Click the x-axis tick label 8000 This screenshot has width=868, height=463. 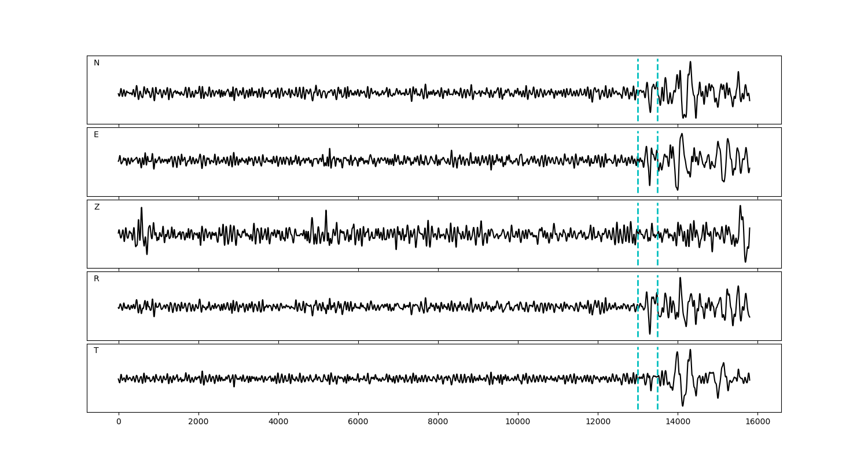click(438, 422)
